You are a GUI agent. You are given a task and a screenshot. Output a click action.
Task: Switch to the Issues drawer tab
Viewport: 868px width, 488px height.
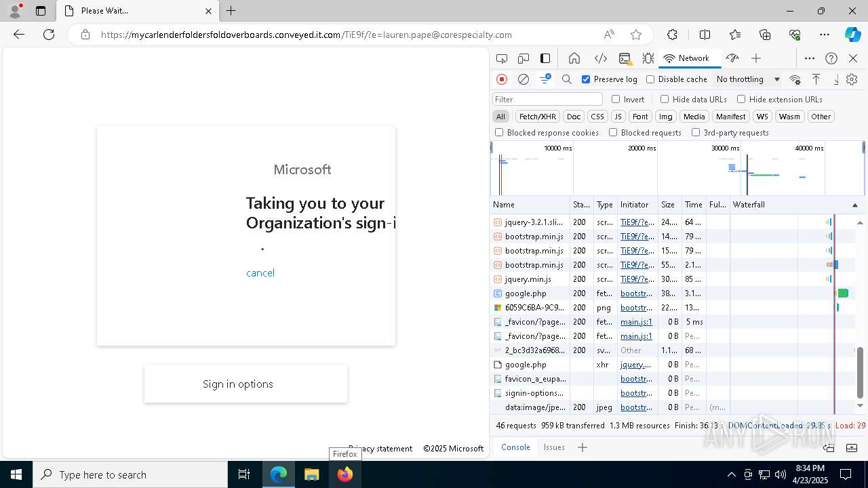554,447
